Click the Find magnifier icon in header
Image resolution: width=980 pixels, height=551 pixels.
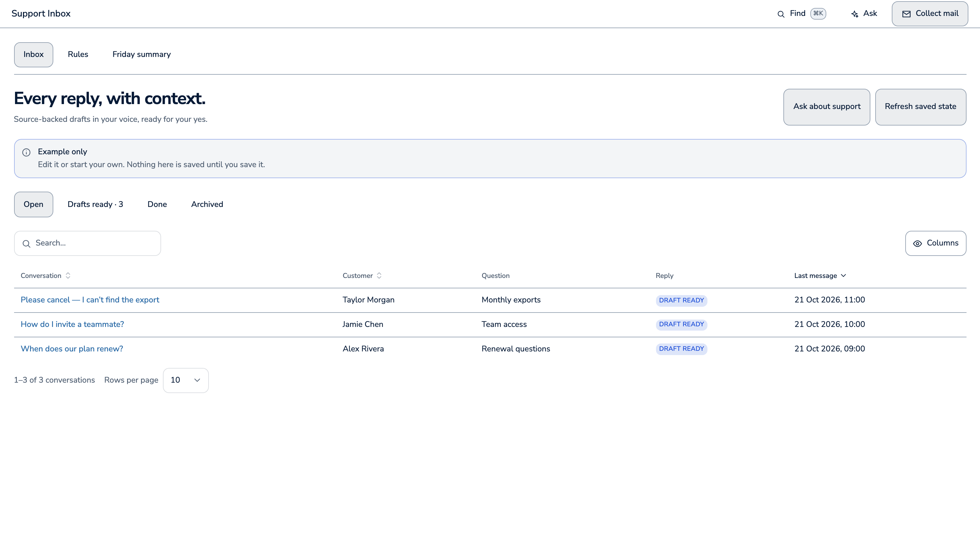click(x=781, y=14)
